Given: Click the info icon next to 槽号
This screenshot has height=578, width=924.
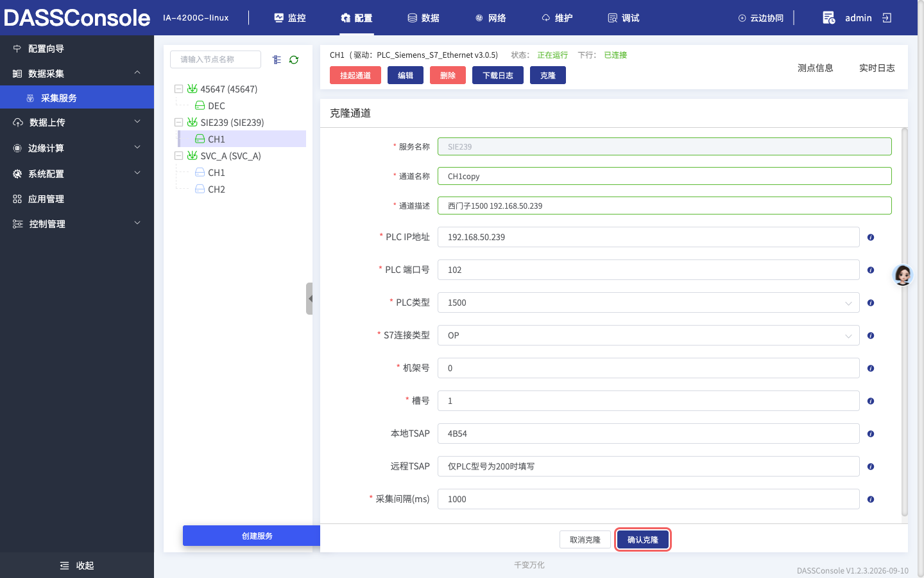Looking at the screenshot, I should [871, 401].
